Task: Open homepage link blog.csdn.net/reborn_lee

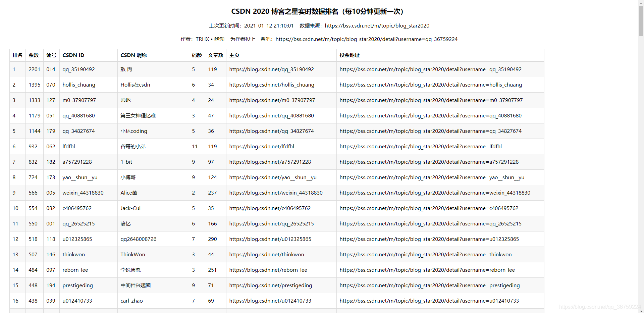Action: pos(268,270)
